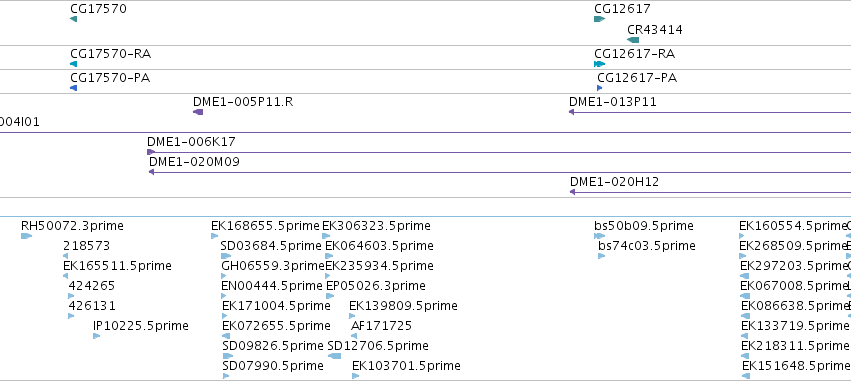Select the DME1-006K17 clone line
851x381 pixels.
pos(499,153)
